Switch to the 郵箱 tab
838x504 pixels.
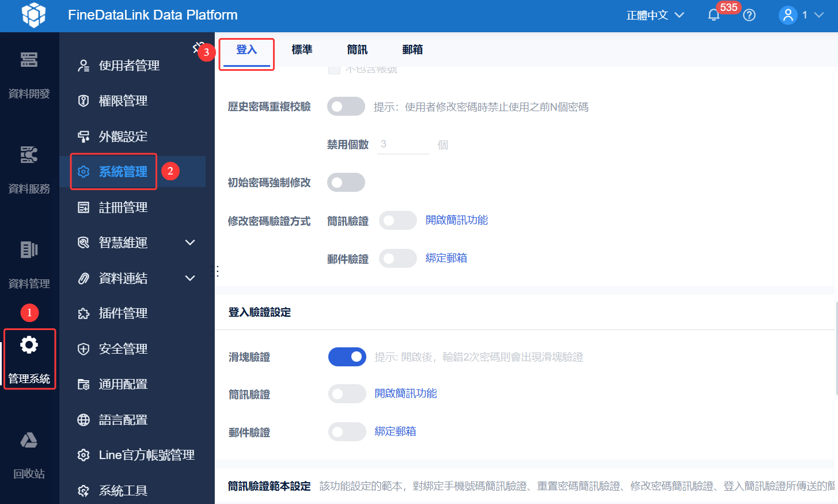pyautogui.click(x=412, y=50)
